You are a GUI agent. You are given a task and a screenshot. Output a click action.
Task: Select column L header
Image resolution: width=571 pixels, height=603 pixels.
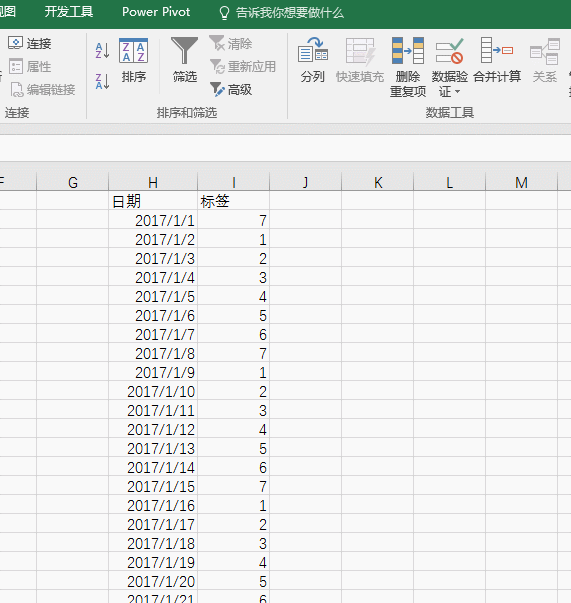click(449, 182)
